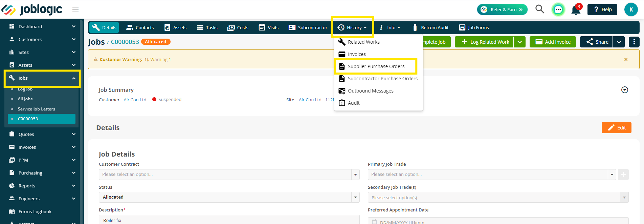Click the plus button beside Primary Job Trade

point(623,175)
